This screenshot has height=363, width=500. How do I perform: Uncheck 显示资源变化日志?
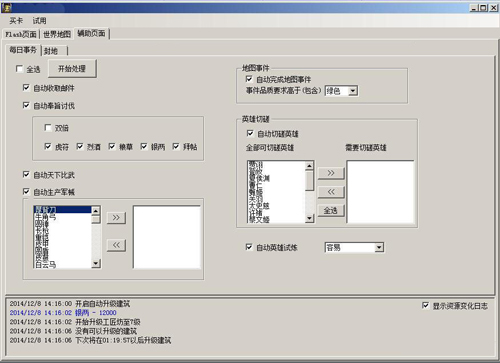pos(425,305)
